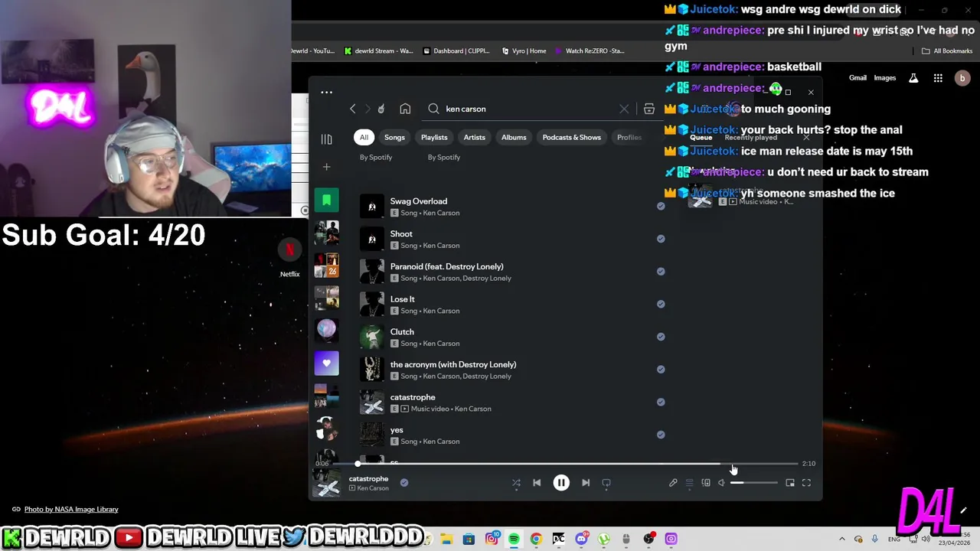Filter results by Playlists
The width and height of the screenshot is (980, 551).
(434, 138)
